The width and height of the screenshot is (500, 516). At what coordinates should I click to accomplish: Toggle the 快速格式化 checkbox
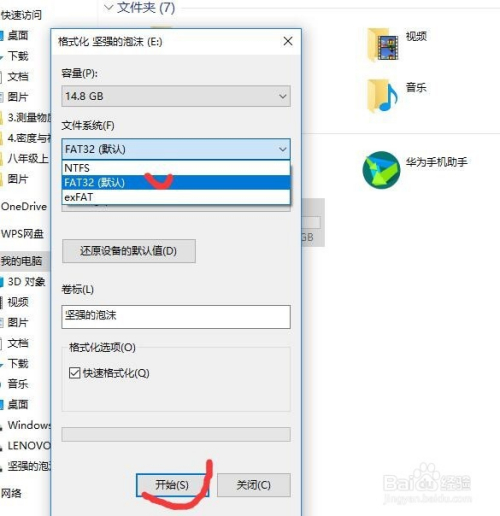tap(75, 373)
